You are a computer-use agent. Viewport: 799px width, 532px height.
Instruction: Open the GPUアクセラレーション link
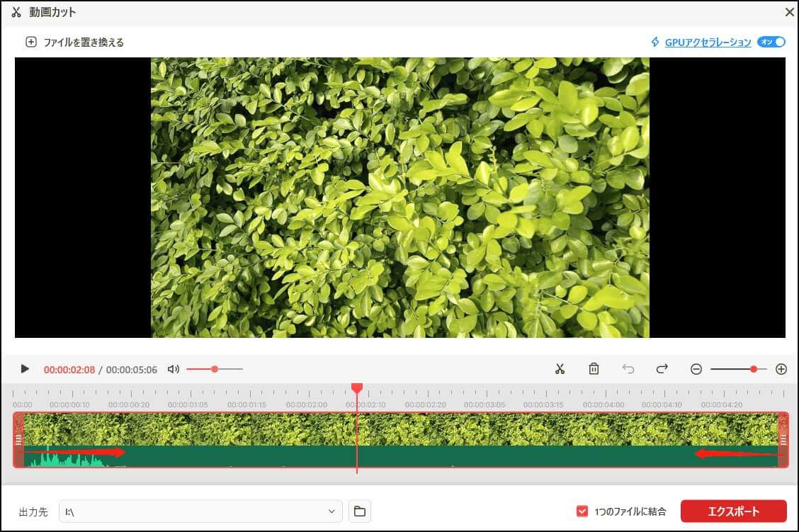coord(708,43)
